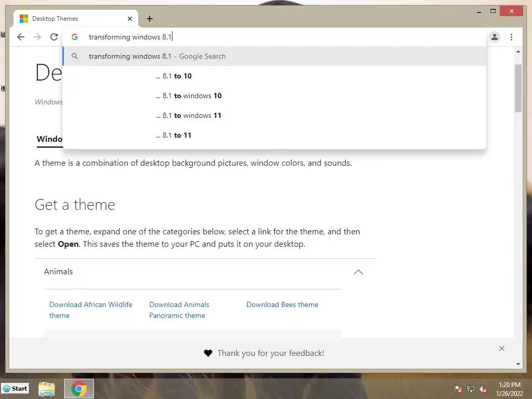Minimize the Chrome window
This screenshot has width=532, height=399.
pyautogui.click(x=478, y=12)
